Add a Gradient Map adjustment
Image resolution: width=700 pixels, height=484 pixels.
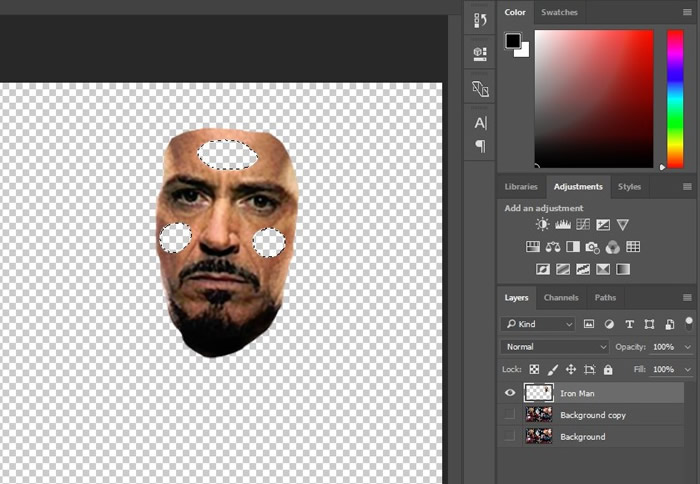[623, 269]
